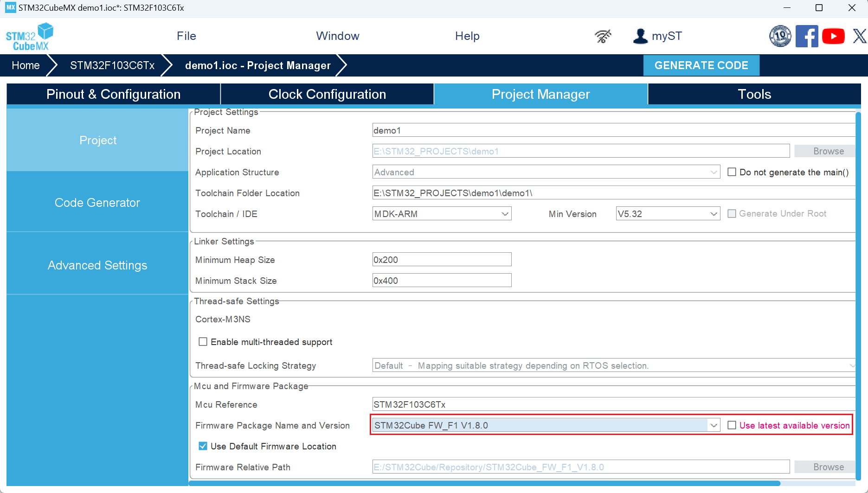The height and width of the screenshot is (493, 868).
Task: Open the YouTube link icon
Action: [x=833, y=36]
